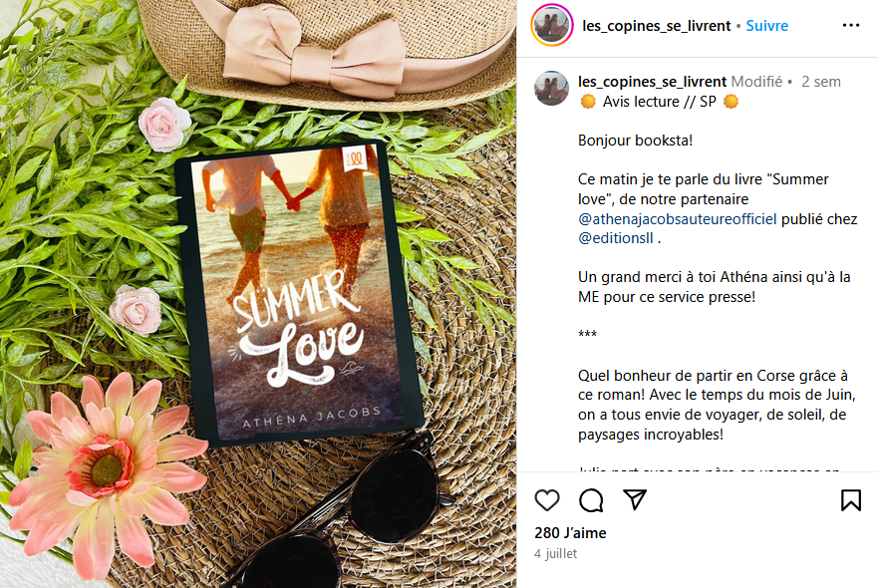The width and height of the screenshot is (877, 588).
Task: Share the post via paper plane icon
Action: pos(635,499)
